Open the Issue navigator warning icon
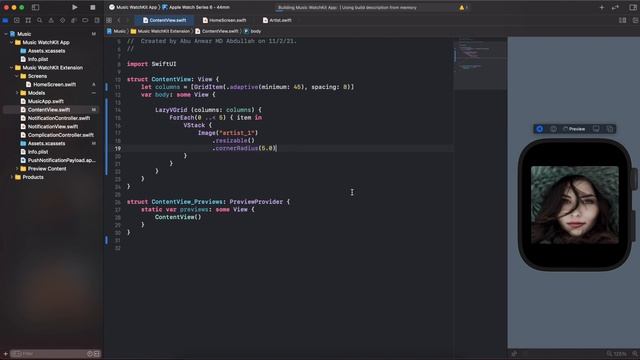 point(51,20)
